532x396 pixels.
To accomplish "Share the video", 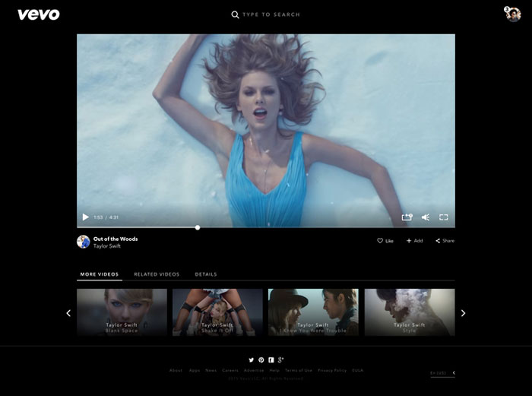I will pyautogui.click(x=445, y=241).
